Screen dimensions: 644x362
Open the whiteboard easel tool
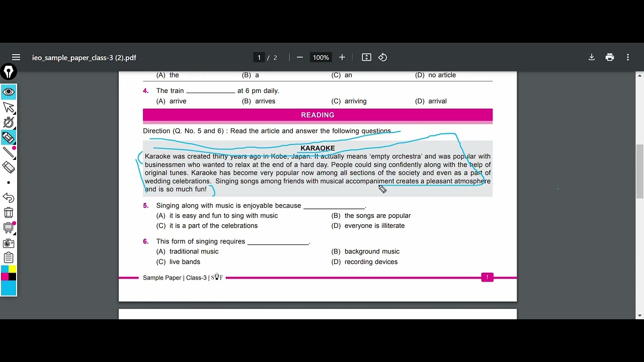(9, 228)
